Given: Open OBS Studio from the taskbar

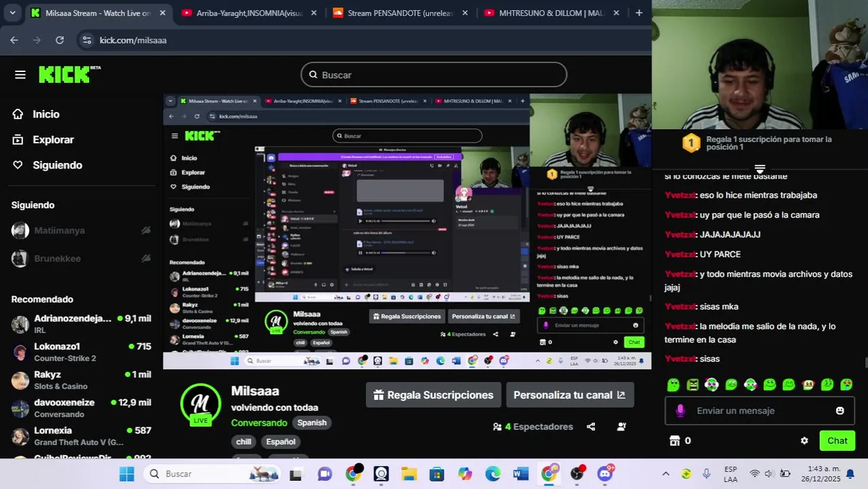Looking at the screenshot, I should 577,473.
